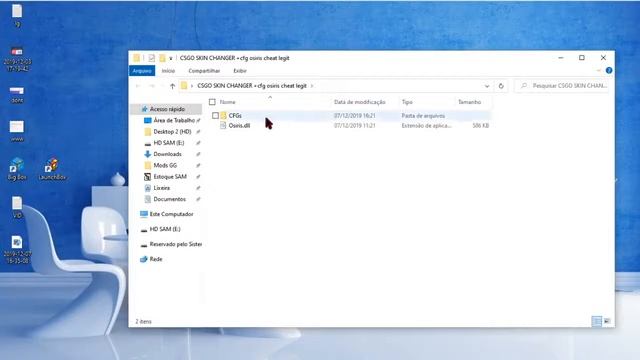This screenshot has height=360, width=640.
Task: Maximize the Explorer window
Action: coord(582,58)
